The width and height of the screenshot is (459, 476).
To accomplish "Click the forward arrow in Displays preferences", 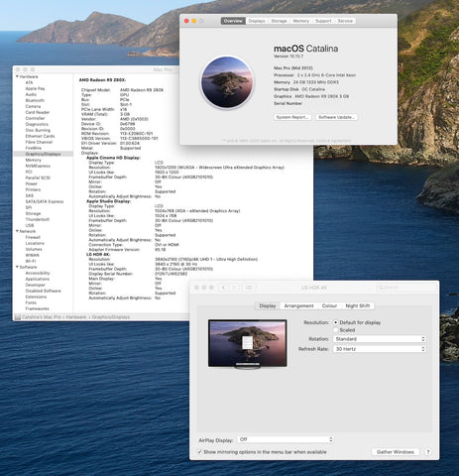I will point(234,288).
